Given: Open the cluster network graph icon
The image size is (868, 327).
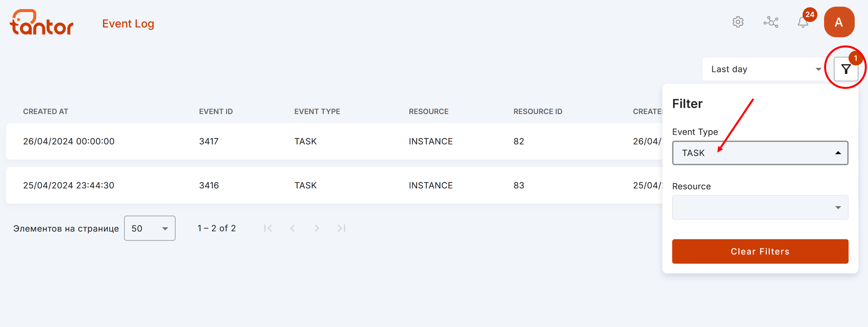Looking at the screenshot, I should (x=771, y=22).
